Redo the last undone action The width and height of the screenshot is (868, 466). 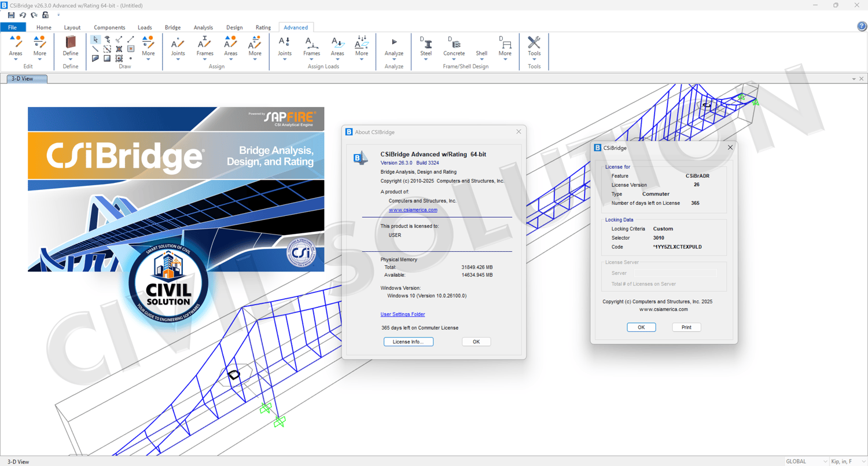coord(34,15)
